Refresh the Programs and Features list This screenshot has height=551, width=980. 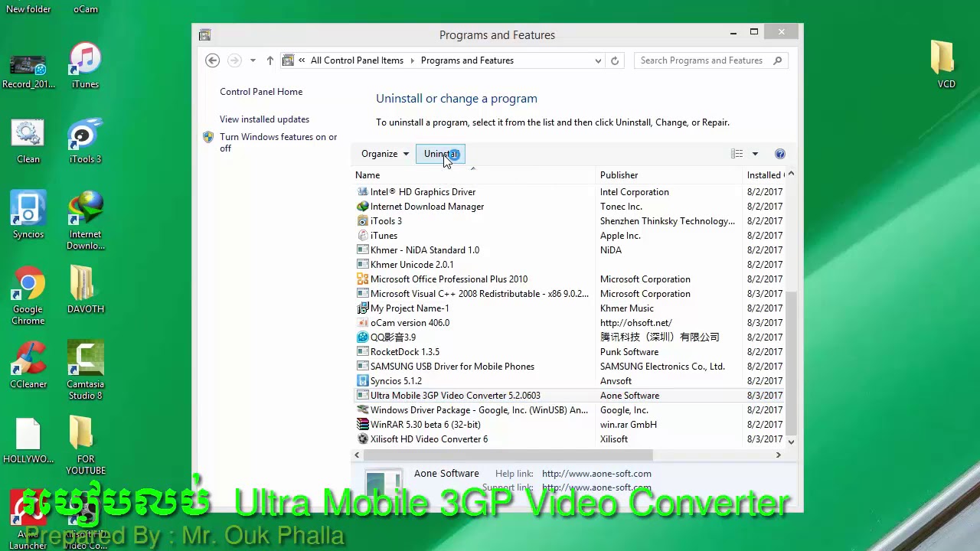[614, 60]
